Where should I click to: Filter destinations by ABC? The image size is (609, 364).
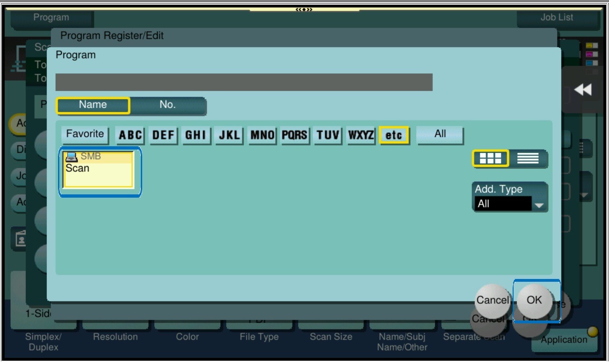[x=130, y=135]
